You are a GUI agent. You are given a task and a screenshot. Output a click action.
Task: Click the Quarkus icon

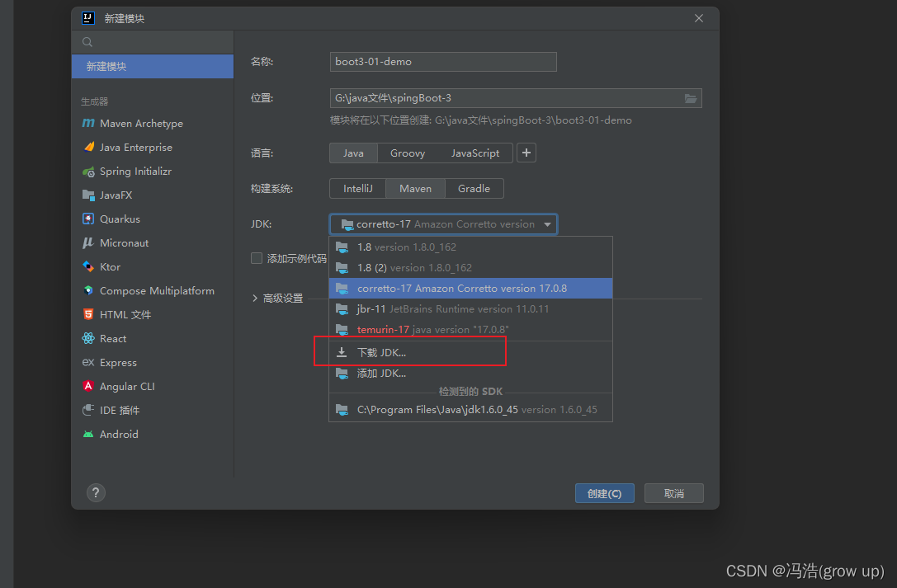88,219
